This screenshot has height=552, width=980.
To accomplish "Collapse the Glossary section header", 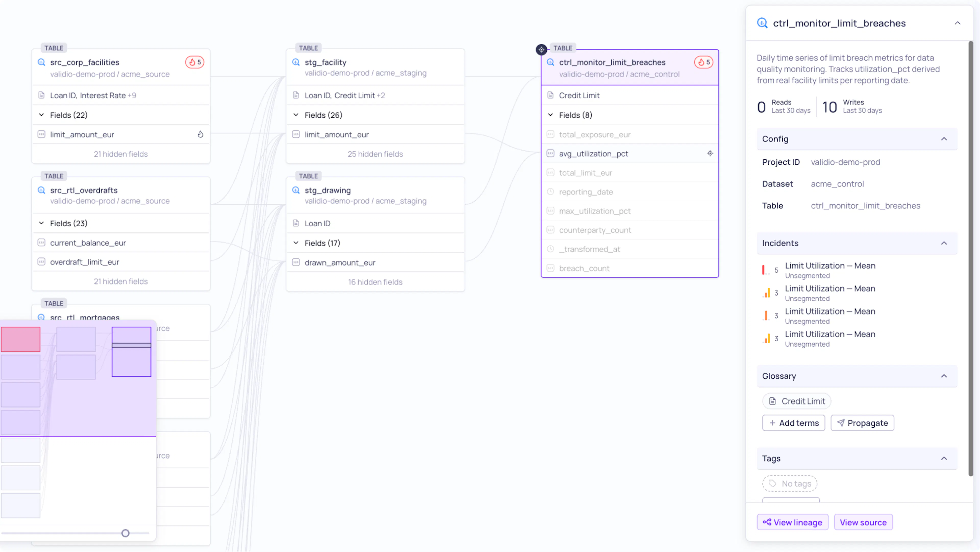I will (944, 376).
